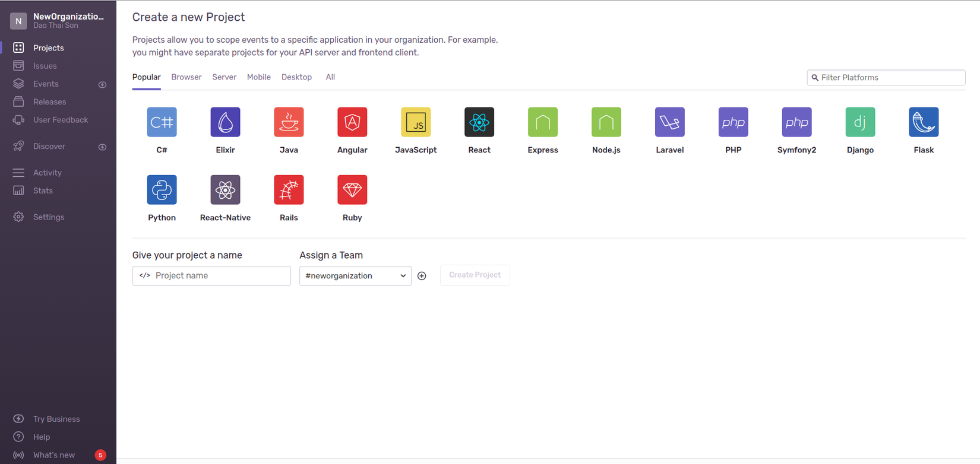Click the Help question mark icon

[x=18, y=437]
